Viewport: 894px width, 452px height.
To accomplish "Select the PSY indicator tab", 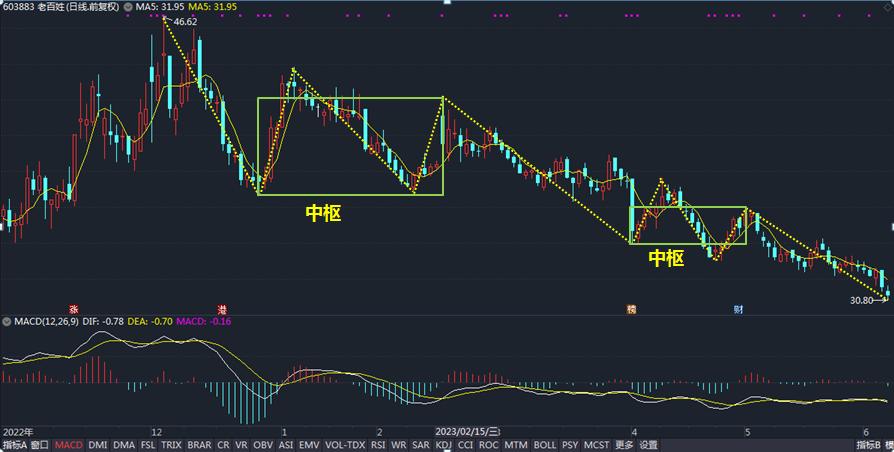I will [570, 445].
